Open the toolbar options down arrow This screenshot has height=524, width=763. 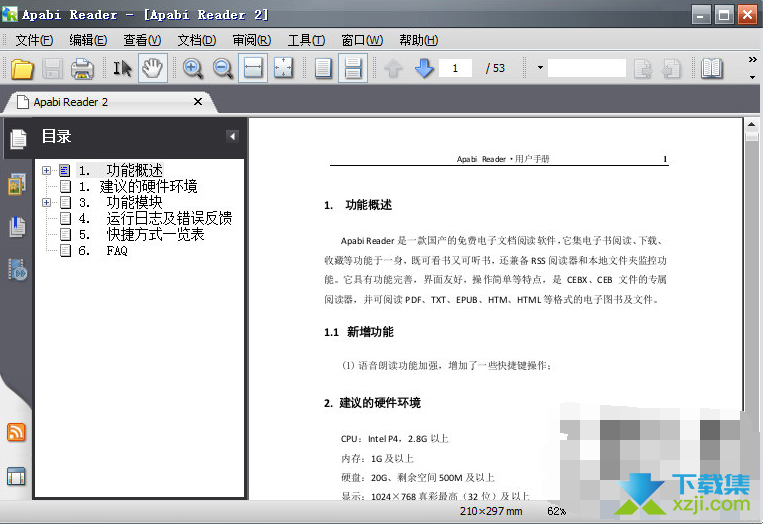(752, 77)
